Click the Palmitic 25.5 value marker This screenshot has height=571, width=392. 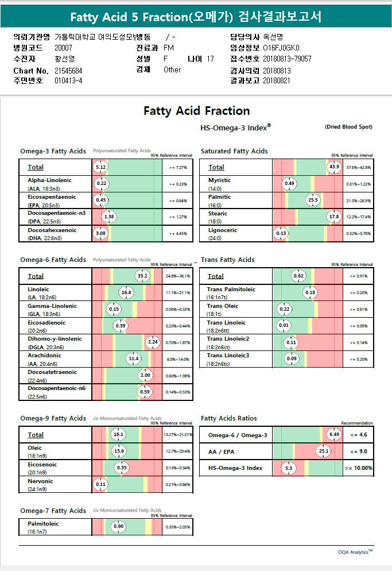coord(313,200)
